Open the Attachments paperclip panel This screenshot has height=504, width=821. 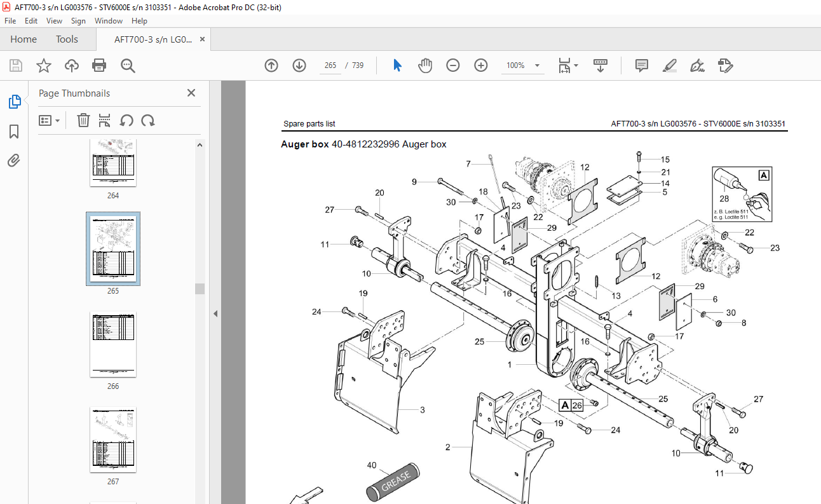(x=14, y=160)
